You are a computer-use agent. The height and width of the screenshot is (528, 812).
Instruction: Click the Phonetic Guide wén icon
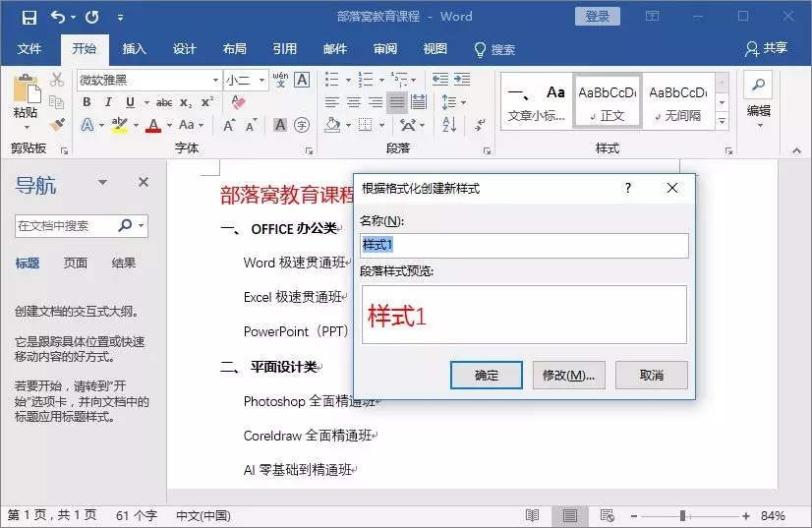[280, 80]
